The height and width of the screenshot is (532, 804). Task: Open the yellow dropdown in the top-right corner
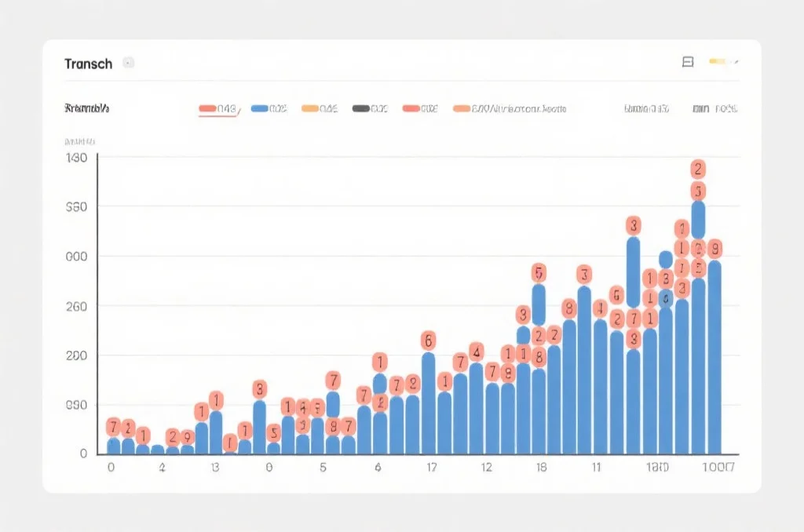pos(718,61)
